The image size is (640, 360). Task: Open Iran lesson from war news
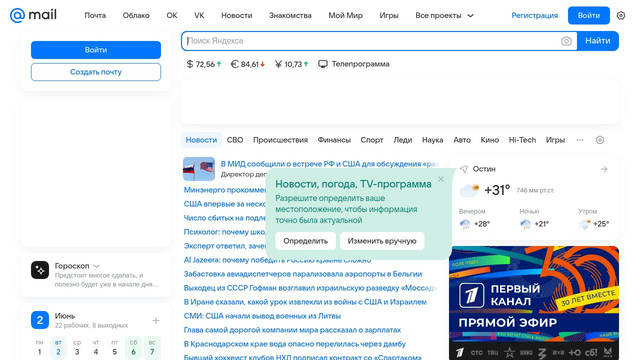[x=305, y=302]
